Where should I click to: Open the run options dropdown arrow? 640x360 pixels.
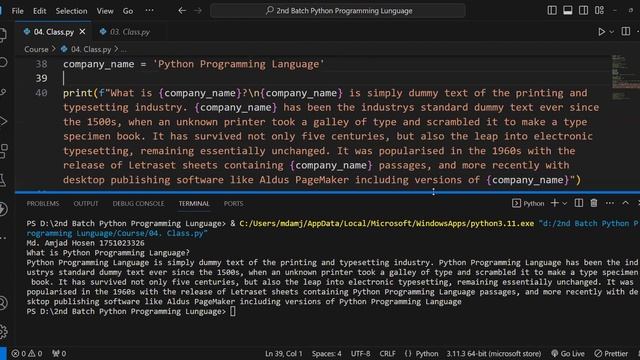point(611,32)
